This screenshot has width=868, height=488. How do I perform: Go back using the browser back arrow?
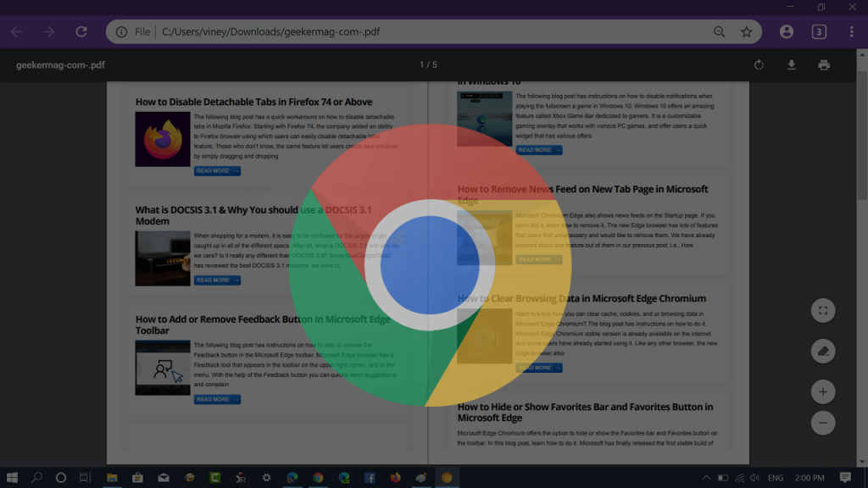coord(17,32)
